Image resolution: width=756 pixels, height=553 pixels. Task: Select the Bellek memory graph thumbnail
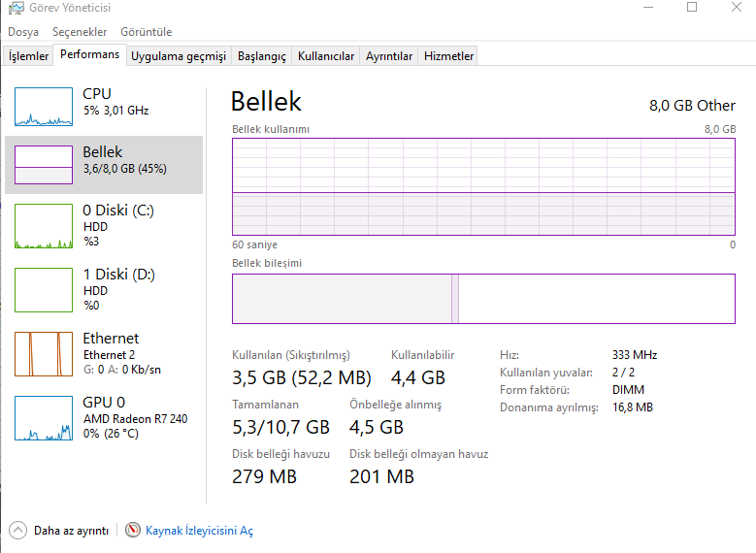tap(44, 165)
